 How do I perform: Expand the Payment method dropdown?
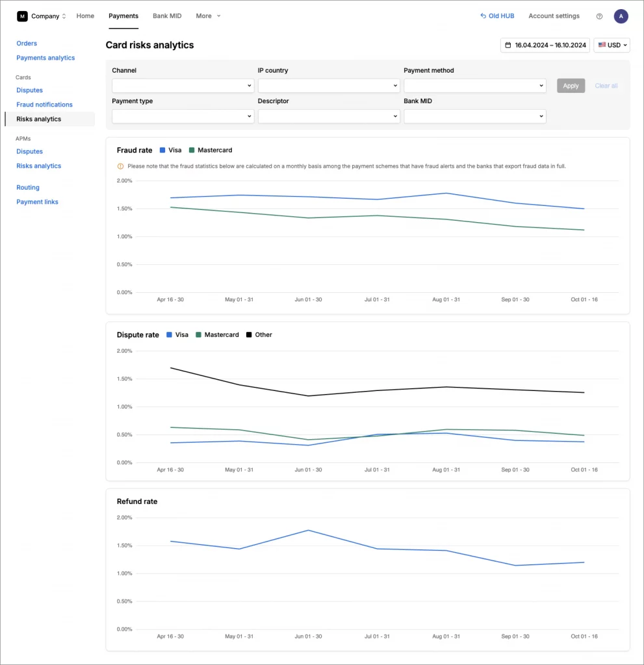click(x=473, y=85)
